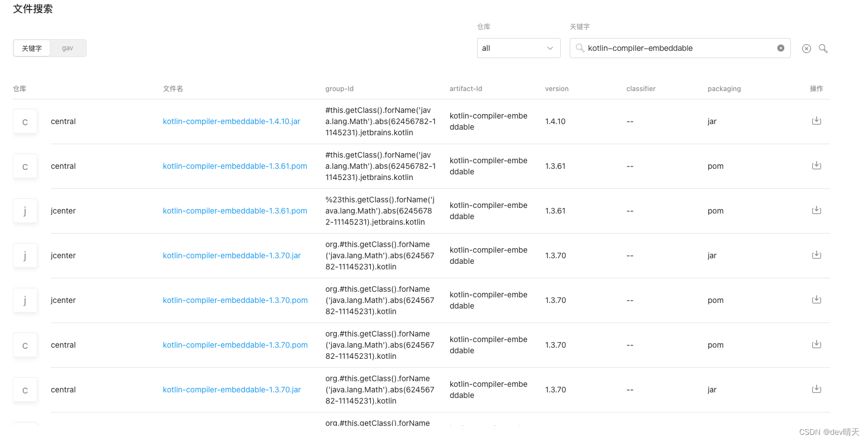Screen dimensions: 868x441
Task: Open jcenter's kotlin-compiler-embeddable-1.3.70.jar link
Action: point(232,255)
